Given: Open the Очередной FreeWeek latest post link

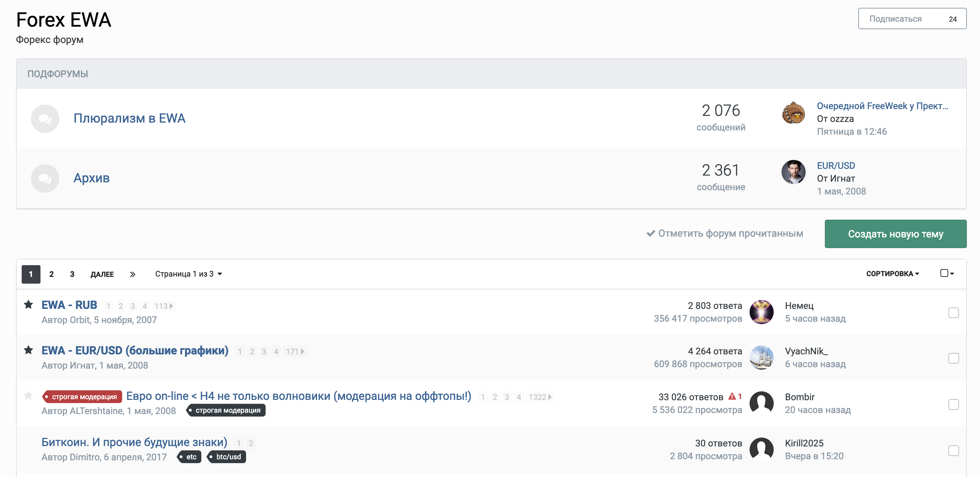Looking at the screenshot, I should point(882,106).
